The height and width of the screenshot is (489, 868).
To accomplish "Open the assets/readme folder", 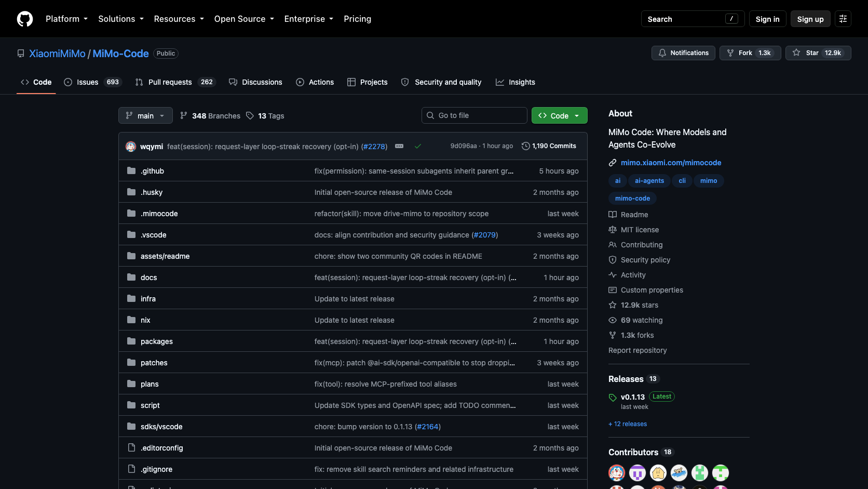I will 165,256.
